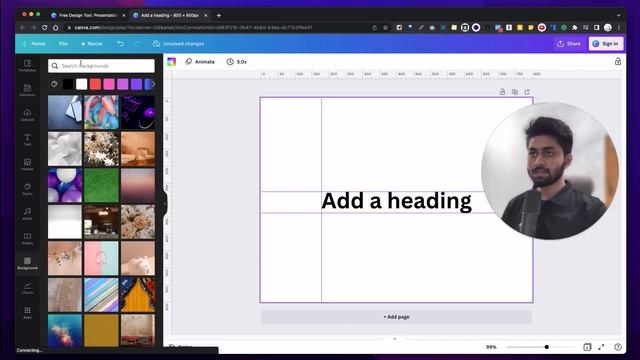The image size is (640, 360).
Task: Select the gold stars background thumbnail
Action: pos(101,149)
